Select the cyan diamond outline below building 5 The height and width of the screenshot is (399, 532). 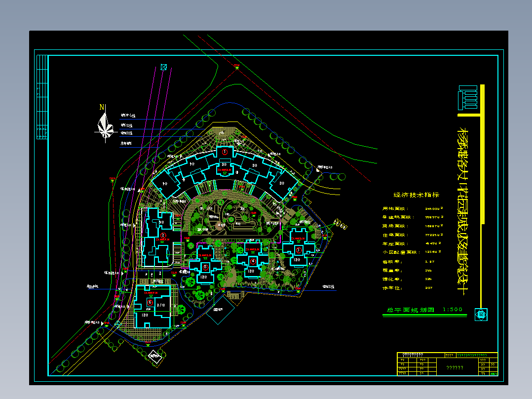click(x=221, y=310)
